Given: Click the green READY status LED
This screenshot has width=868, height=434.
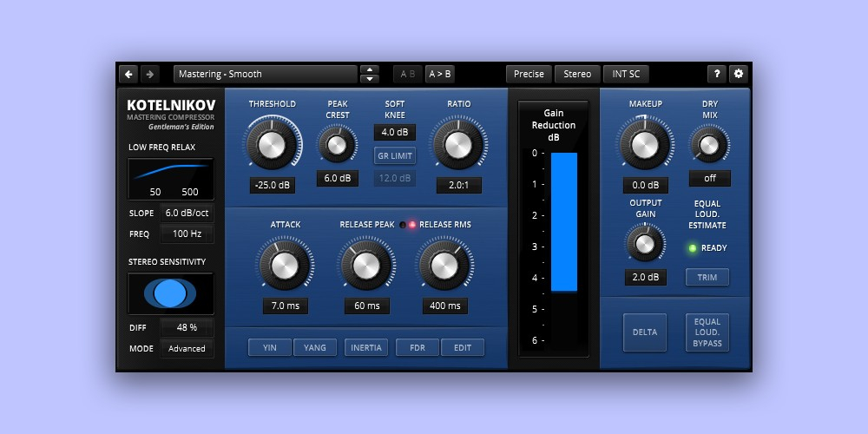Looking at the screenshot, I should (x=693, y=248).
